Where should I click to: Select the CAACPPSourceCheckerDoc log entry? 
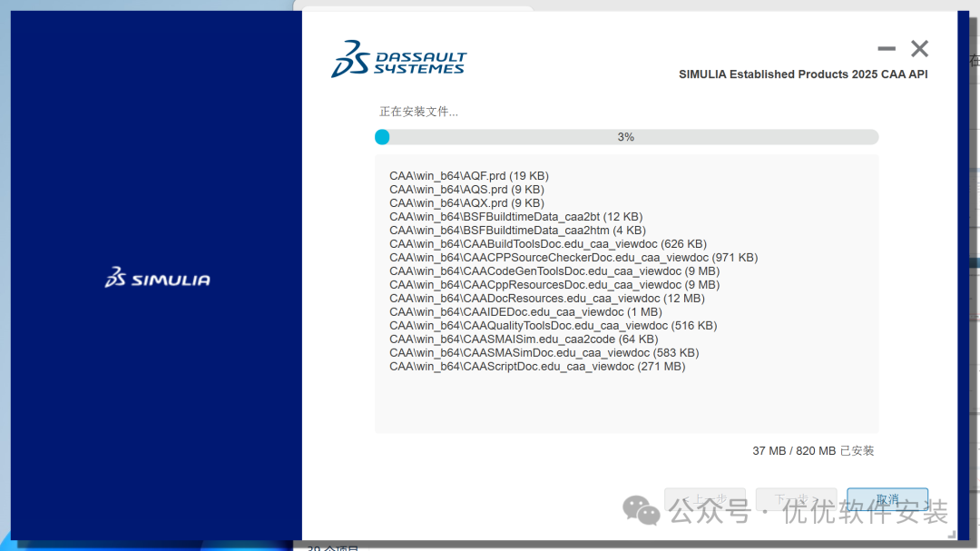coord(573,258)
